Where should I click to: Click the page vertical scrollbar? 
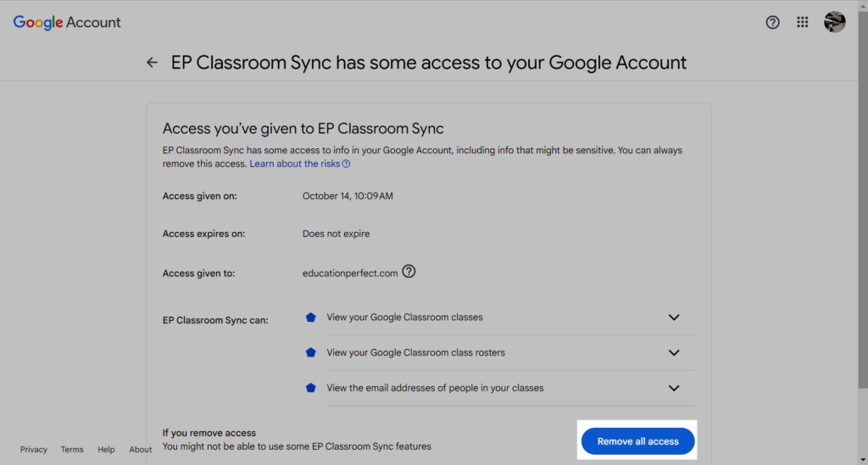click(x=863, y=199)
